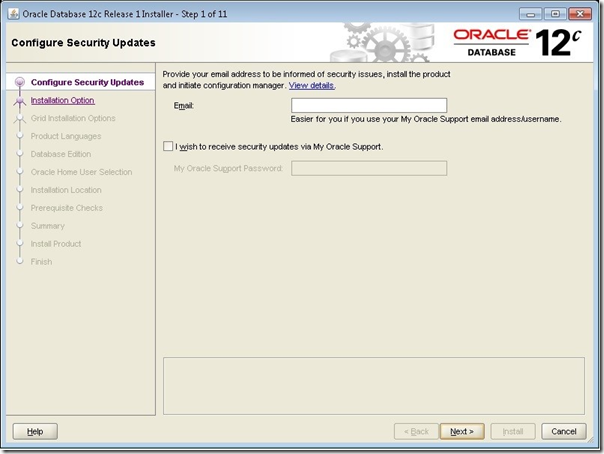Maximize the installer window
This screenshot has width=604, height=454.
pyautogui.click(x=555, y=14)
